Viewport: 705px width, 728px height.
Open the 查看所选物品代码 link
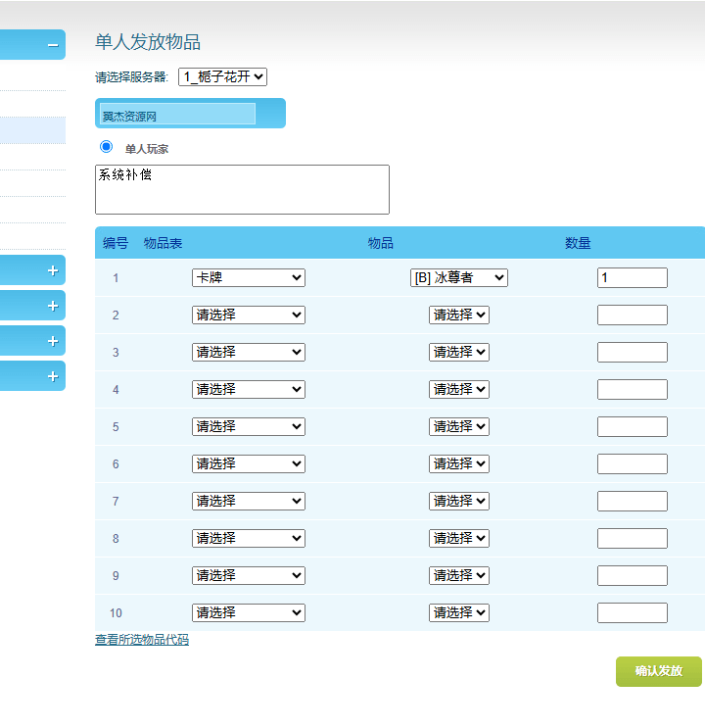142,640
